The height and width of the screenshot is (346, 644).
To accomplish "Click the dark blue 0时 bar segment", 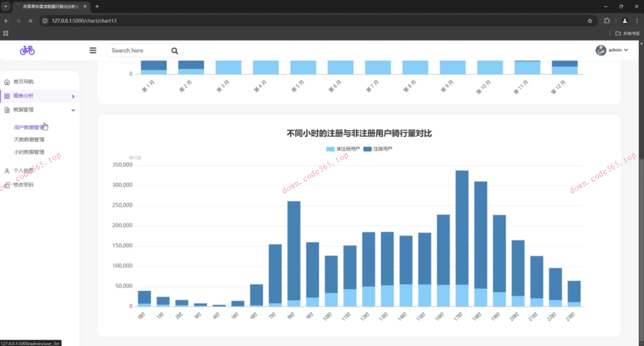I will click(144, 297).
